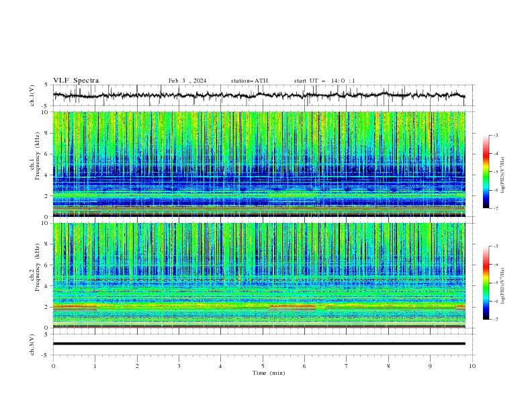
Task: Select the date text "Feb. 3, 2024"
Action: 187,81
